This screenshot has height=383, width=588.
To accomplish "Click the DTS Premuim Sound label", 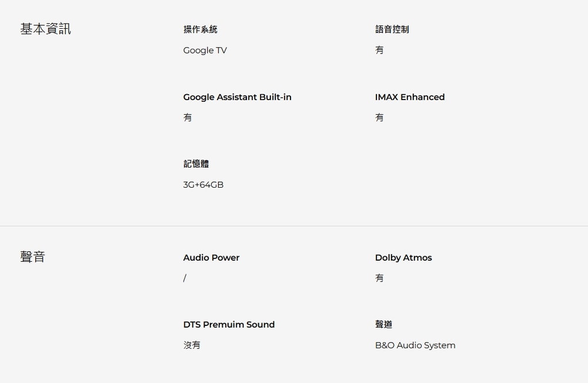I will (229, 325).
